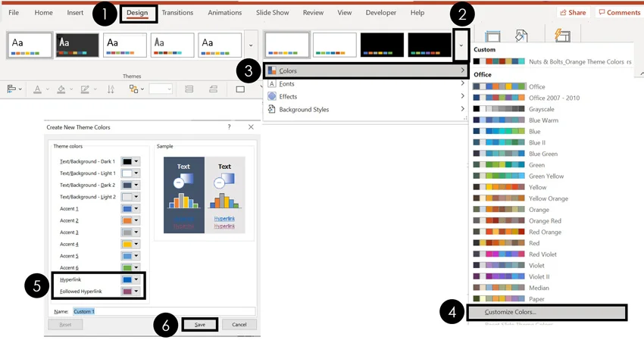Click Customize Colors at list bottom

point(547,312)
